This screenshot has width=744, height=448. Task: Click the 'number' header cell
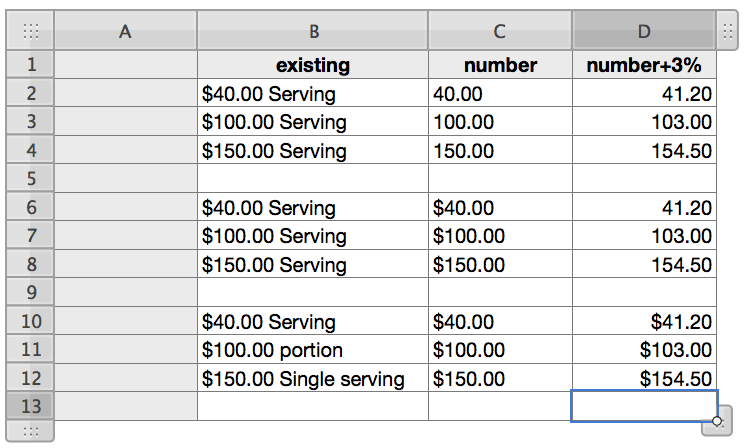[500, 65]
